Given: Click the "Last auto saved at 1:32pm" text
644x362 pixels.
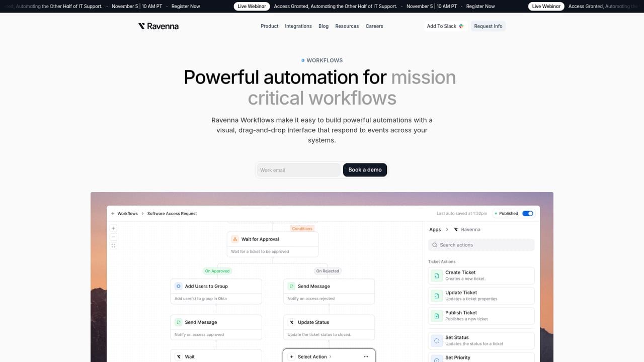Looking at the screenshot, I should (462, 214).
